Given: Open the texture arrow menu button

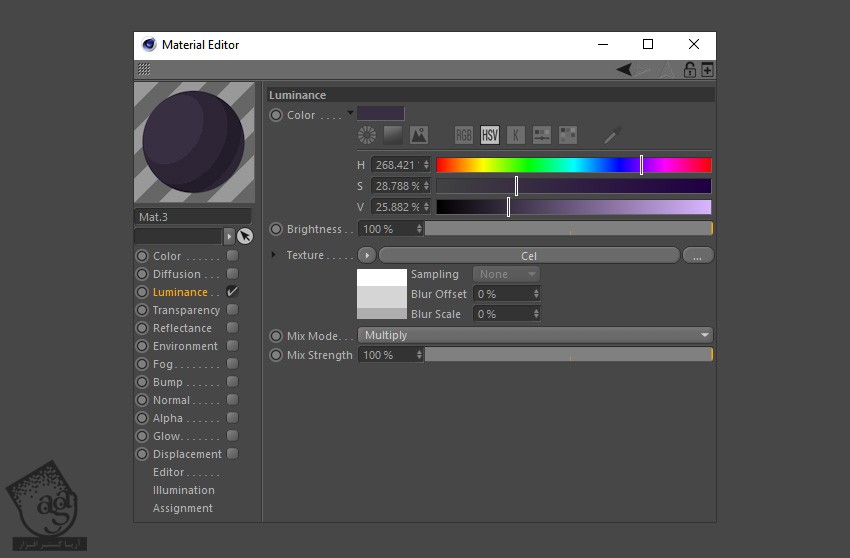Looking at the screenshot, I should (366, 256).
